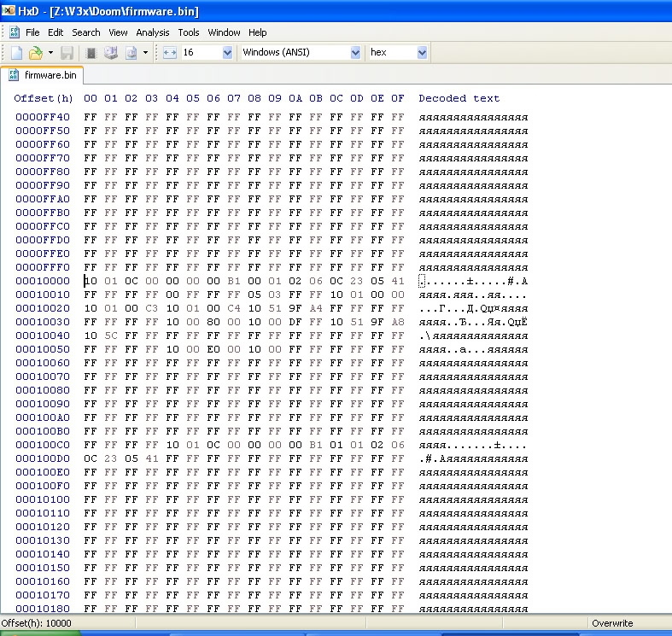Click decoded text of row 000100D0
The image size is (672, 636).
(x=473, y=458)
